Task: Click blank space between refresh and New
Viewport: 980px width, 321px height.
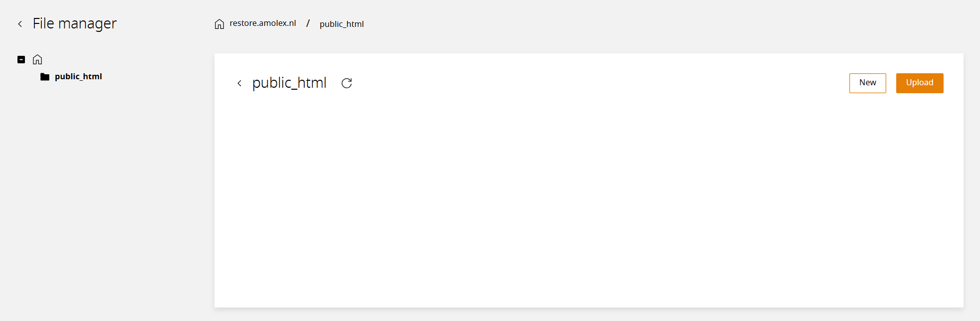Action: click(x=598, y=83)
